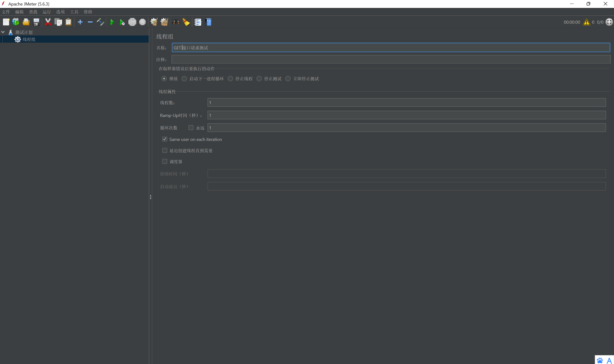Click the Clear All brooms icon
The image size is (614, 364).
pos(164,22)
